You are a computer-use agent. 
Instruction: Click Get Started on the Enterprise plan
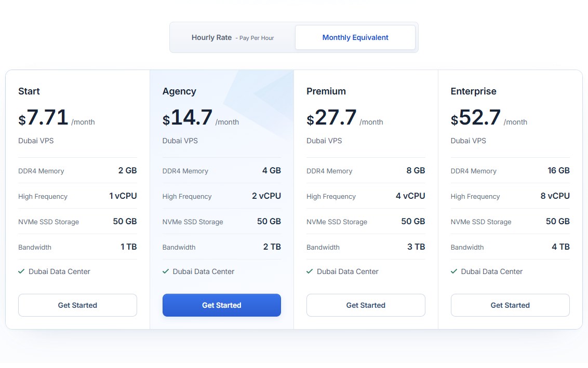(510, 305)
